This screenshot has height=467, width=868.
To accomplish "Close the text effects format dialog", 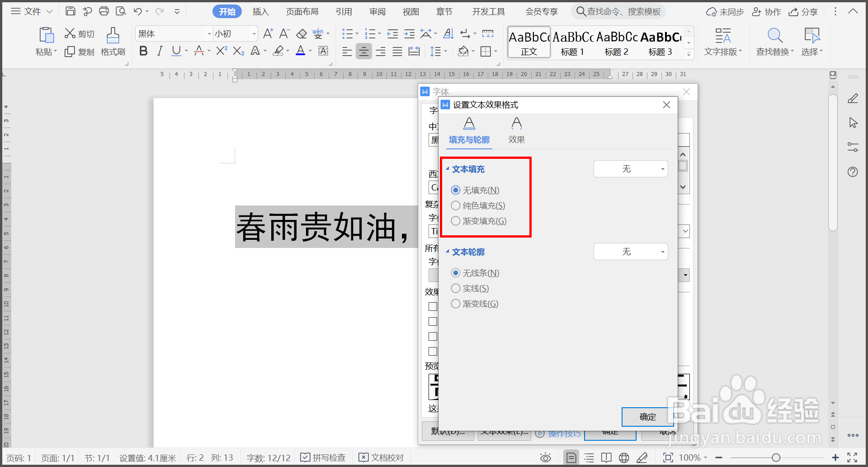I will point(666,105).
